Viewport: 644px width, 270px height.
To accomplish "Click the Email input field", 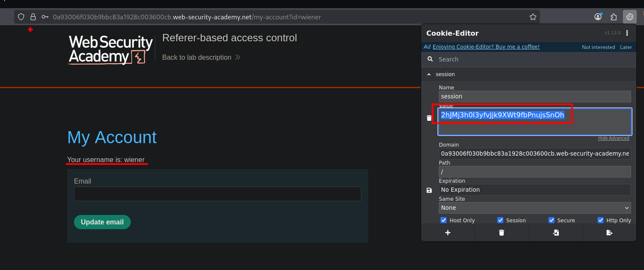I will click(217, 194).
